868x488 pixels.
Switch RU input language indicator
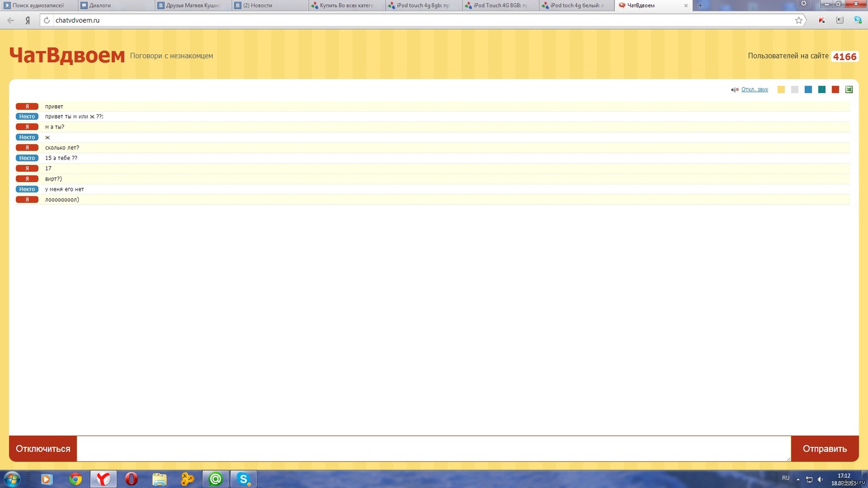pyautogui.click(x=786, y=478)
